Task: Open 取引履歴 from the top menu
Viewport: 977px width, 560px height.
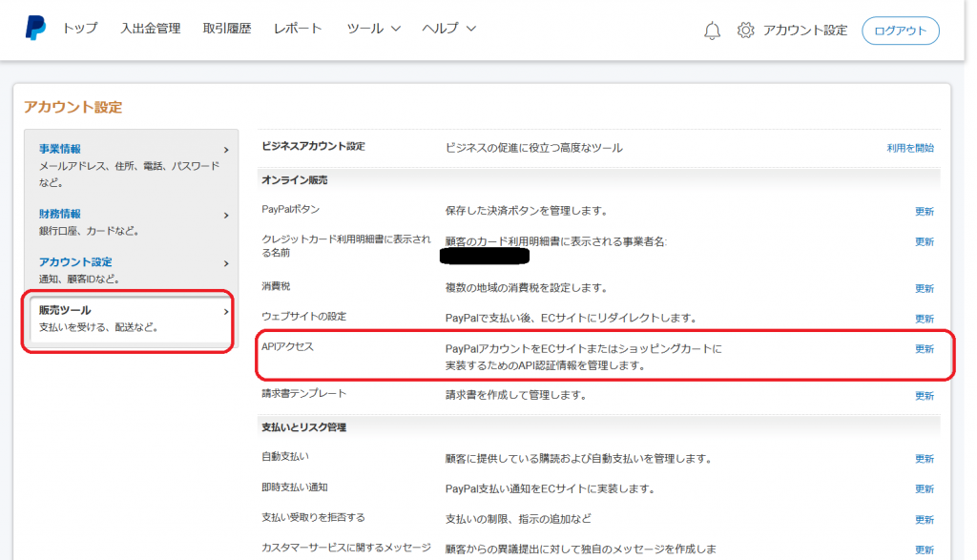Action: [x=227, y=29]
